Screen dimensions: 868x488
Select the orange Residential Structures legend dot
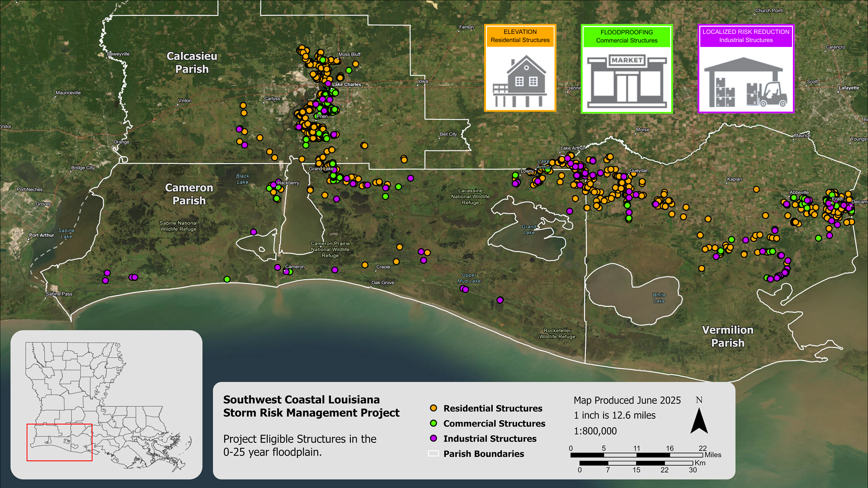(434, 408)
